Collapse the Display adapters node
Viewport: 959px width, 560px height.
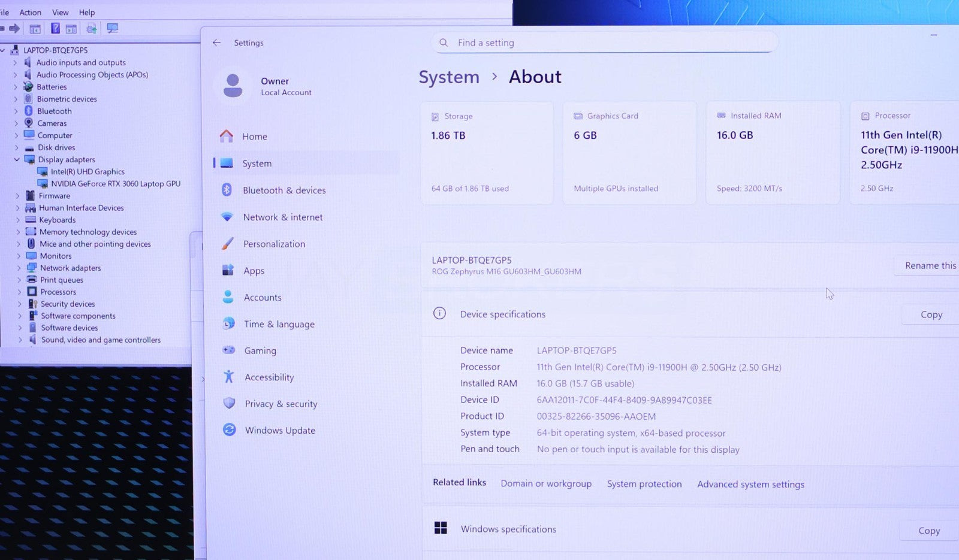click(x=17, y=159)
